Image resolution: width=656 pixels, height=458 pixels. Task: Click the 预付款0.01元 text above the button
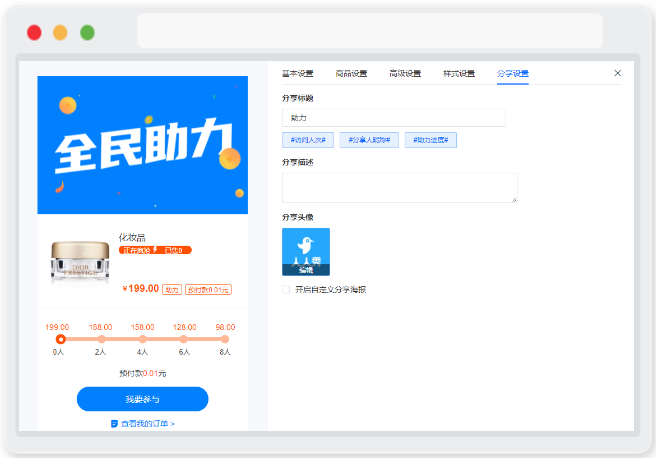pos(143,373)
